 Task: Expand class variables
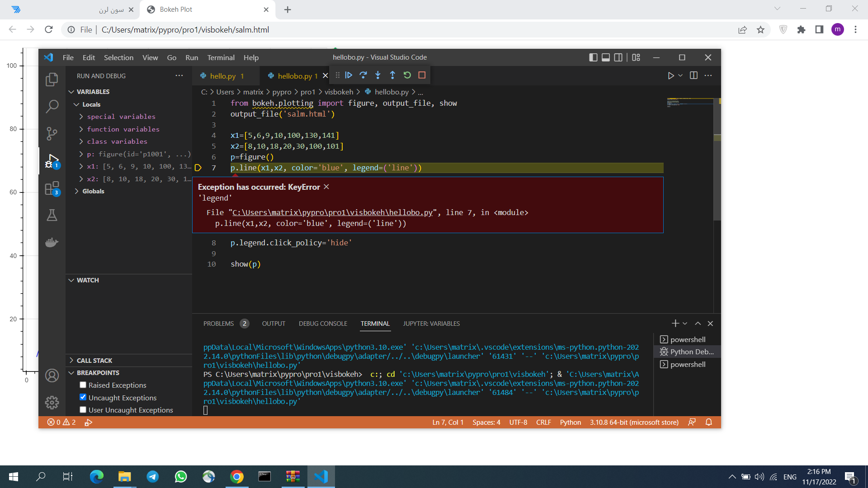[x=81, y=141]
